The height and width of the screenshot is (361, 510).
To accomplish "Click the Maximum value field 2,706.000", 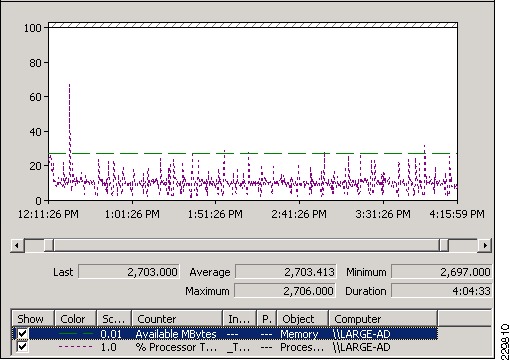I will [285, 291].
